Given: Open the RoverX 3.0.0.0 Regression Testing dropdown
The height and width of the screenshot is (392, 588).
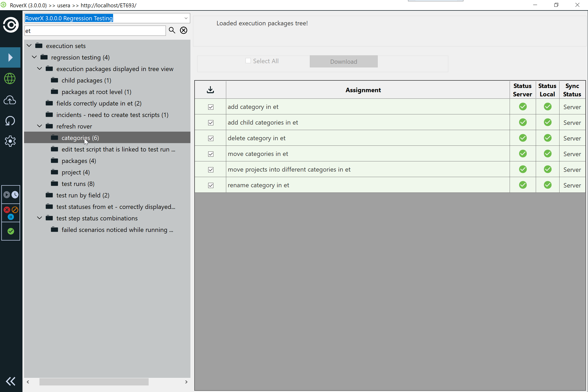Looking at the screenshot, I should pyautogui.click(x=186, y=18).
